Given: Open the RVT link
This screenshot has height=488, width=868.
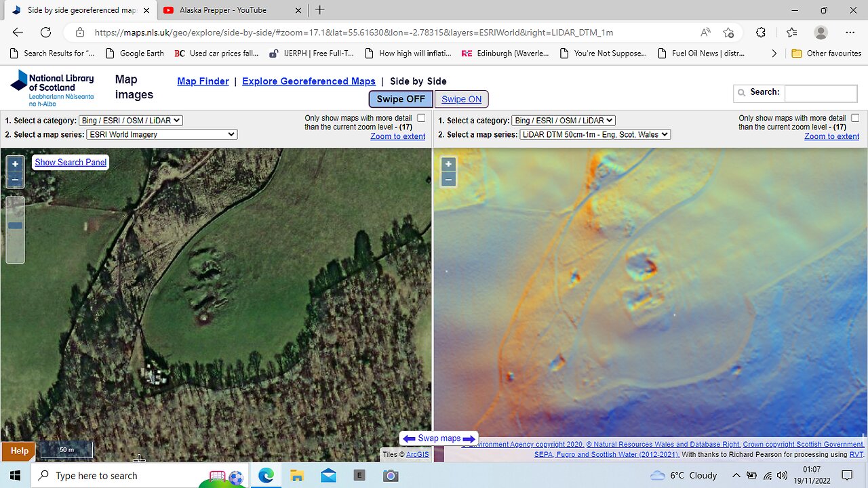Looking at the screenshot, I should (x=856, y=455).
